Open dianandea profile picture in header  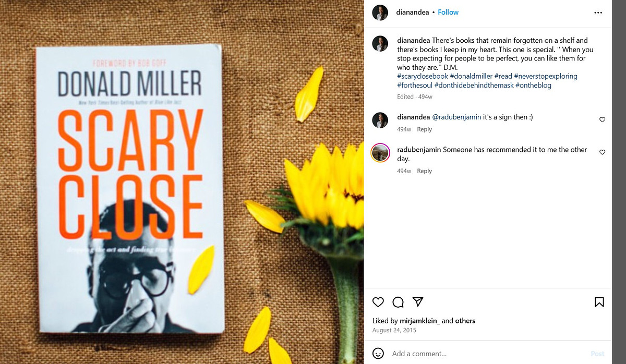pos(380,13)
